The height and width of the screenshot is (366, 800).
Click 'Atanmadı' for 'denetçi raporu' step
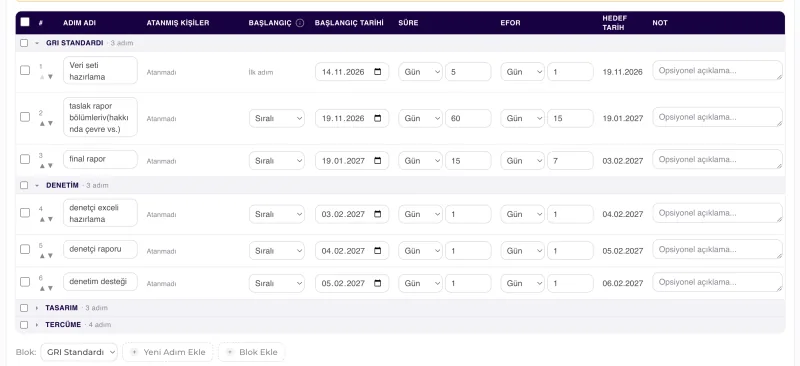161,252
